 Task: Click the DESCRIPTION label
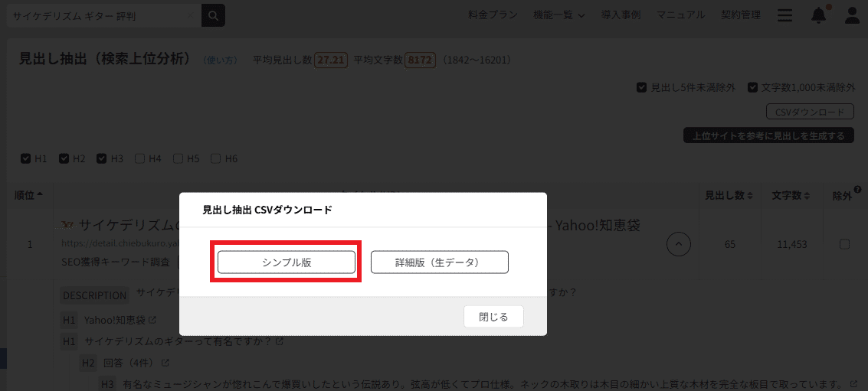point(95,295)
